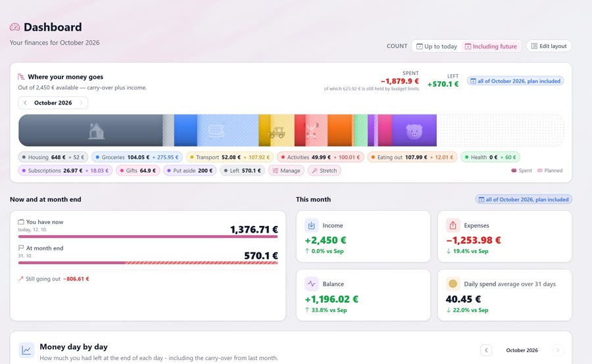Click the Daily spend coin icon
The width and height of the screenshot is (592, 364).
coord(453,284)
